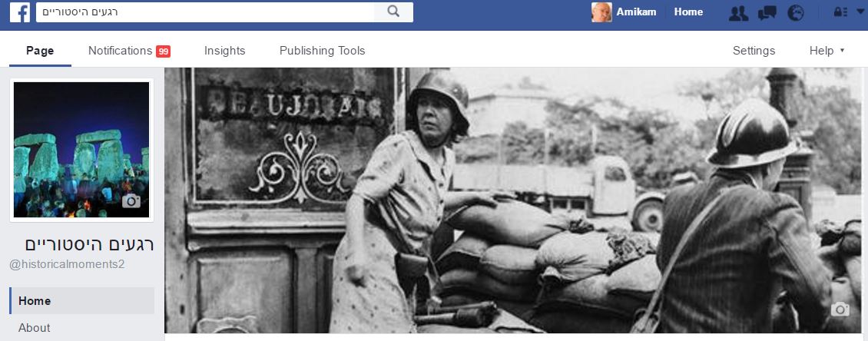
Task: Expand the Help dropdown
Action: pyautogui.click(x=827, y=51)
